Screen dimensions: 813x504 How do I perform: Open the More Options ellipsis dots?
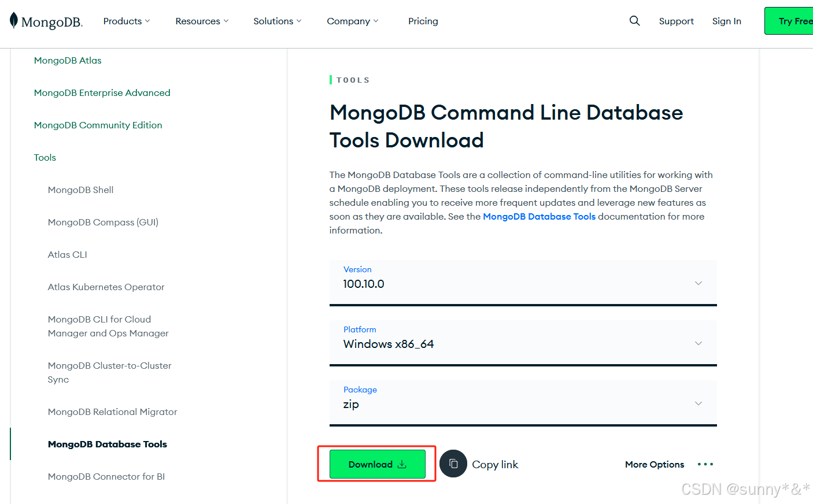click(x=705, y=464)
